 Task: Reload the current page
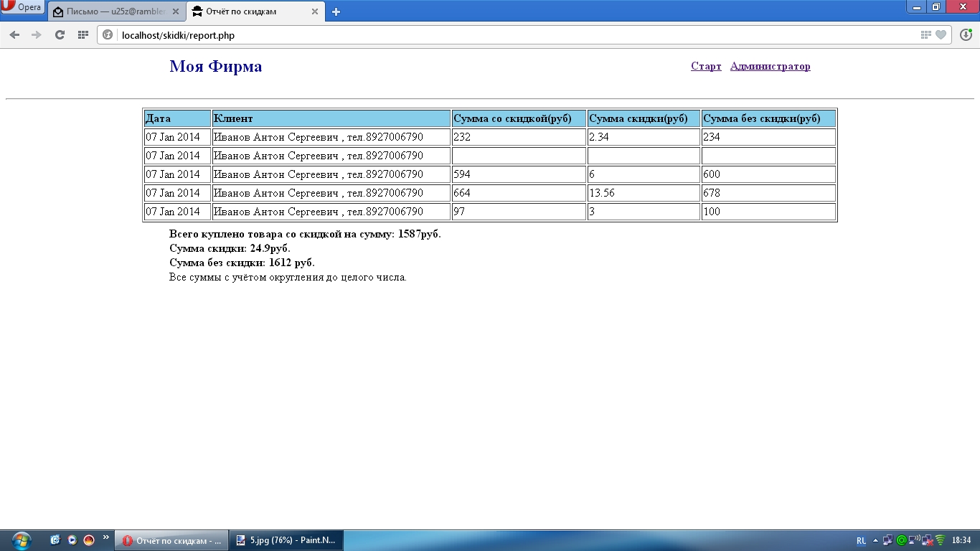coord(60,34)
